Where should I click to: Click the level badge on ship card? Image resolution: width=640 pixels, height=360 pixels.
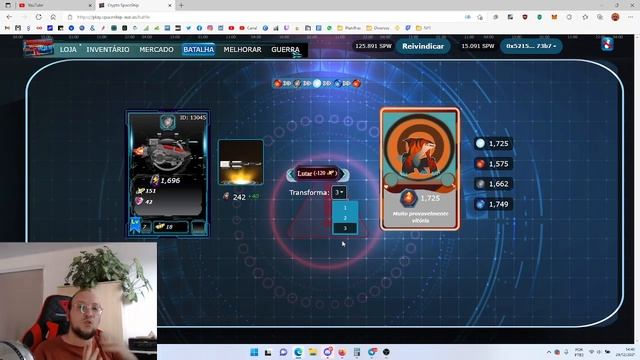pos(135,225)
